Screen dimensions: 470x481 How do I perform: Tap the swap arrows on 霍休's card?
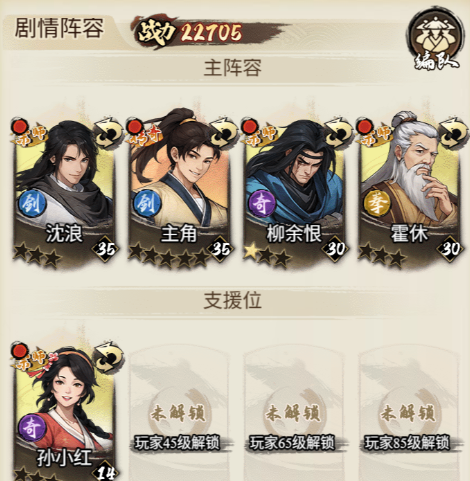coord(454,133)
